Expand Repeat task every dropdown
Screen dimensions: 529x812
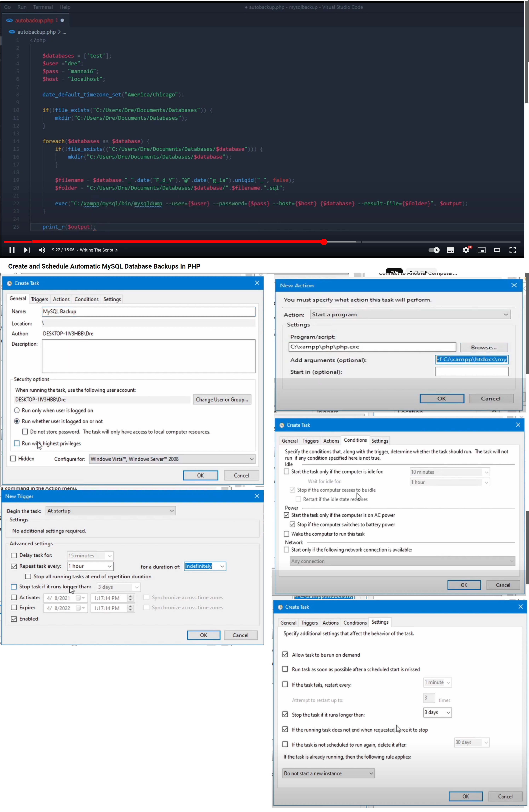coord(90,566)
